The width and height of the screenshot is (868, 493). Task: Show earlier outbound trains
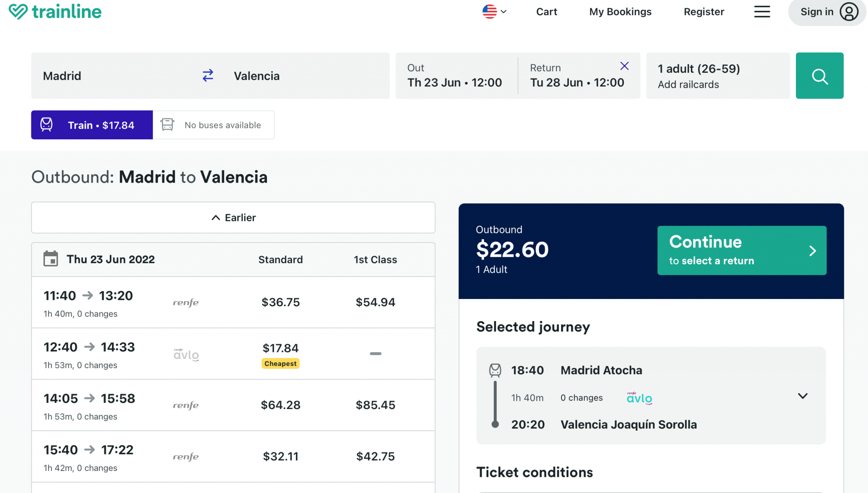coord(233,218)
